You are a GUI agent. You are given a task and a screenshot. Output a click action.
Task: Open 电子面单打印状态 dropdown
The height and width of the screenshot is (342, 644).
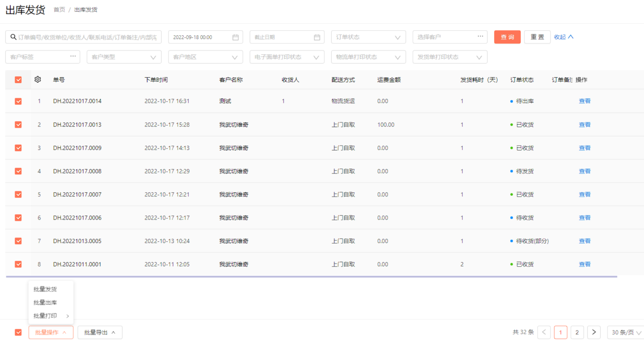tap(287, 57)
